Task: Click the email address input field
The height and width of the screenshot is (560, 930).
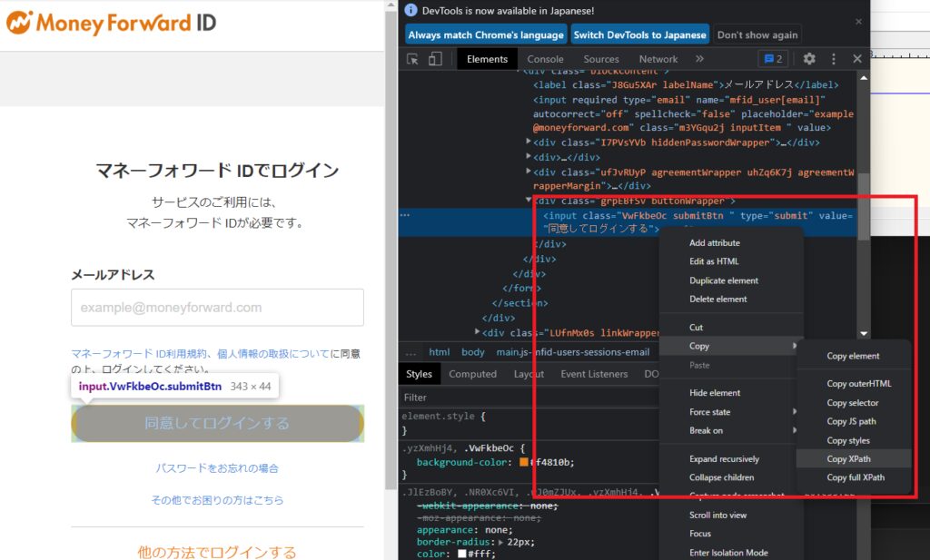Action: 218,308
